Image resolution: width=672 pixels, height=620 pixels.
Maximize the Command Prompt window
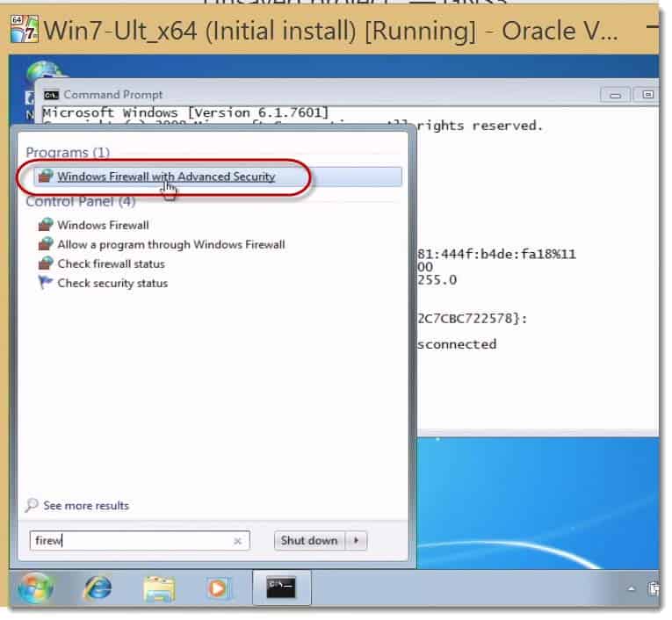648,95
